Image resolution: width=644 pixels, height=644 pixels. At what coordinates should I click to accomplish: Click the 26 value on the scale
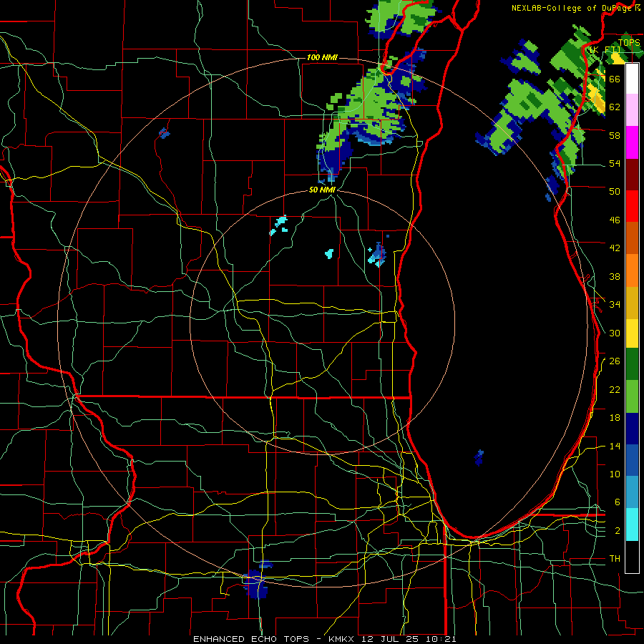(x=615, y=361)
